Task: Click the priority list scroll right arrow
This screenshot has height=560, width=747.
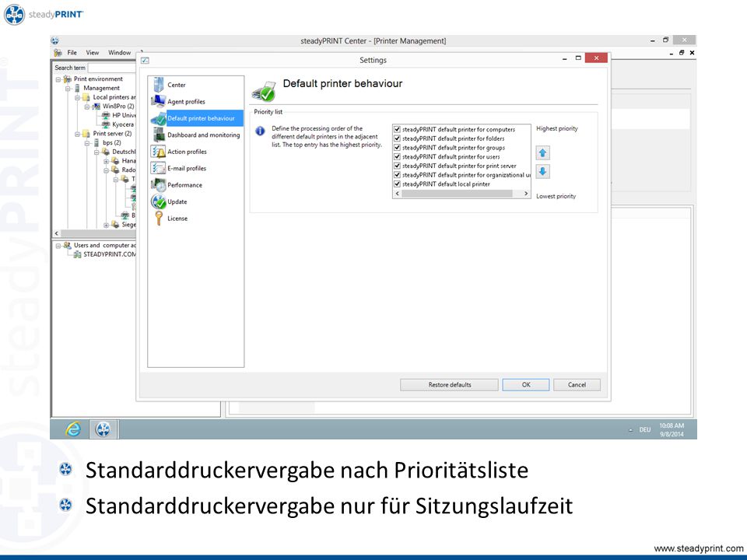Action: [x=526, y=194]
